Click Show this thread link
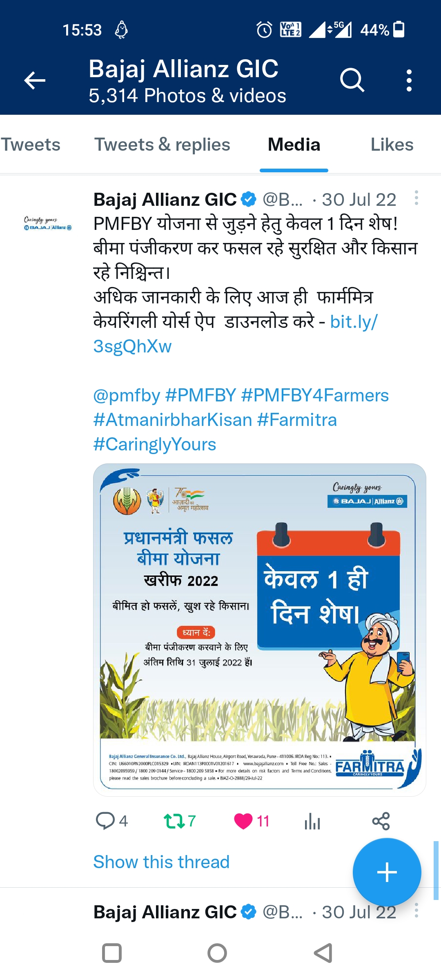 (161, 862)
